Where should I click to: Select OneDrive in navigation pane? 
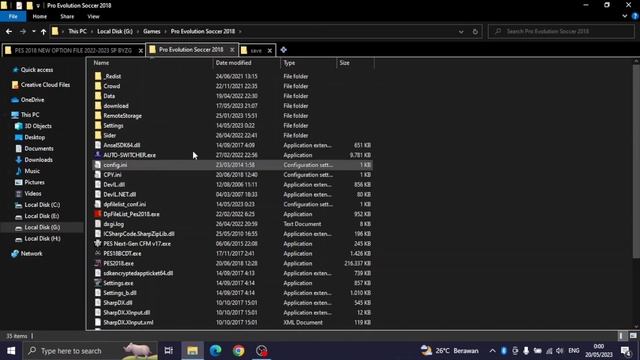32,100
